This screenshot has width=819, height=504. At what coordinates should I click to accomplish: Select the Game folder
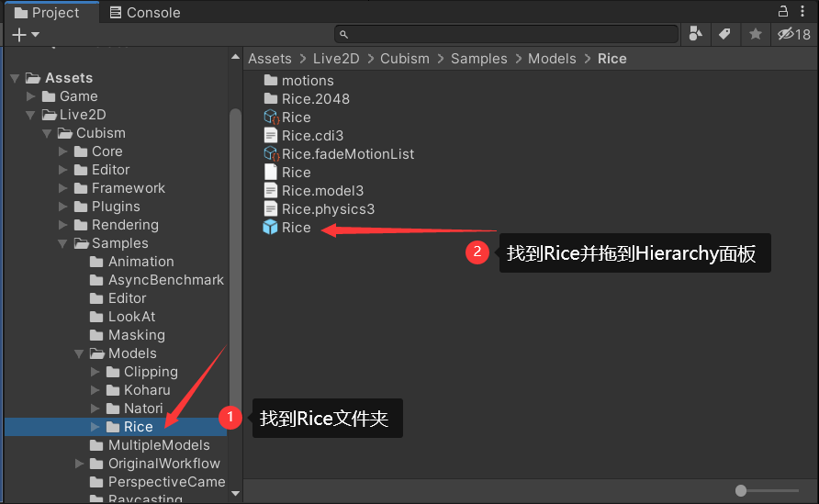click(x=70, y=96)
